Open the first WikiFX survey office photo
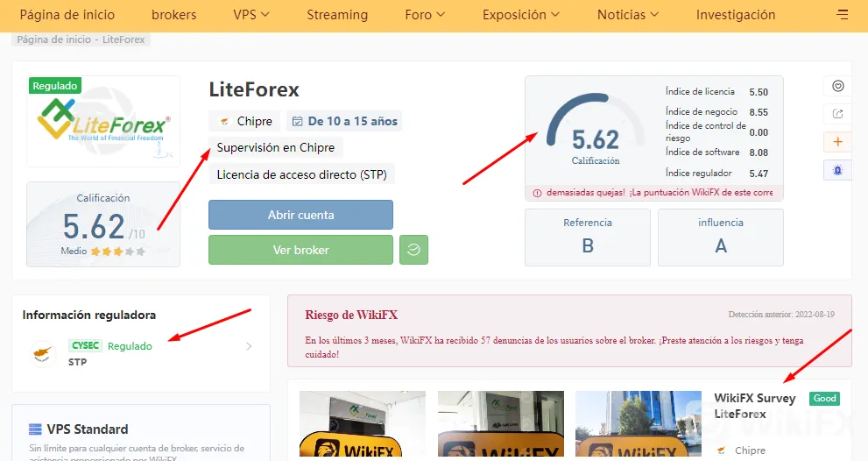The width and height of the screenshot is (868, 461). pos(363,424)
